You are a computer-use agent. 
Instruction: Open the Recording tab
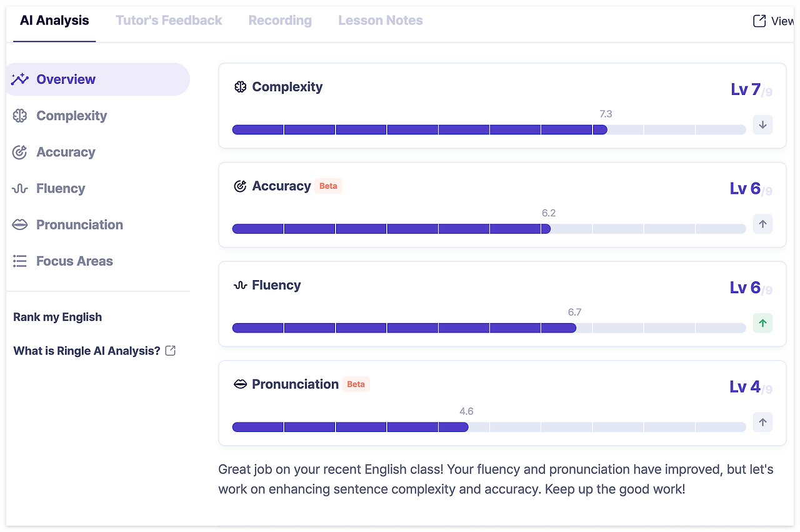[x=280, y=21]
